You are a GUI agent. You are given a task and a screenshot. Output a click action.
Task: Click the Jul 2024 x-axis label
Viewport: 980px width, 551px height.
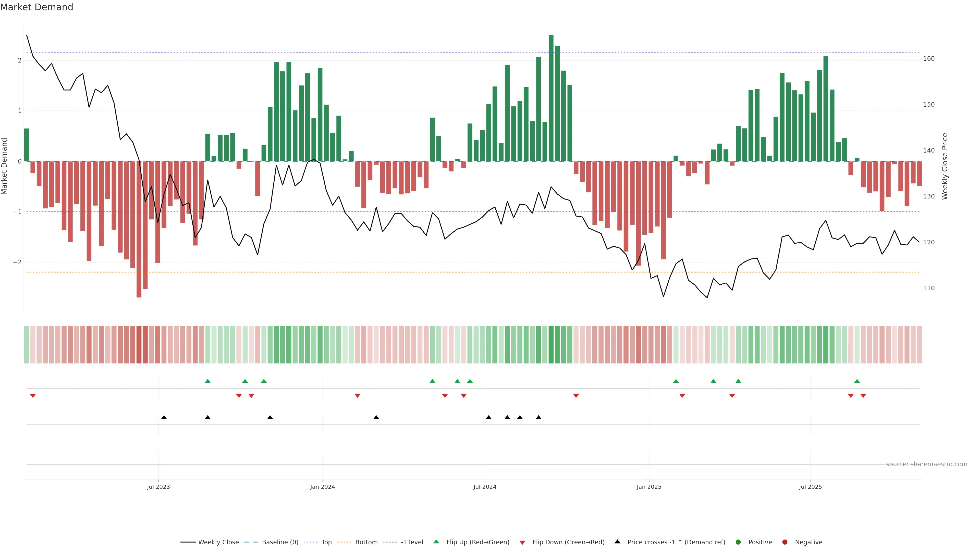[x=485, y=487]
